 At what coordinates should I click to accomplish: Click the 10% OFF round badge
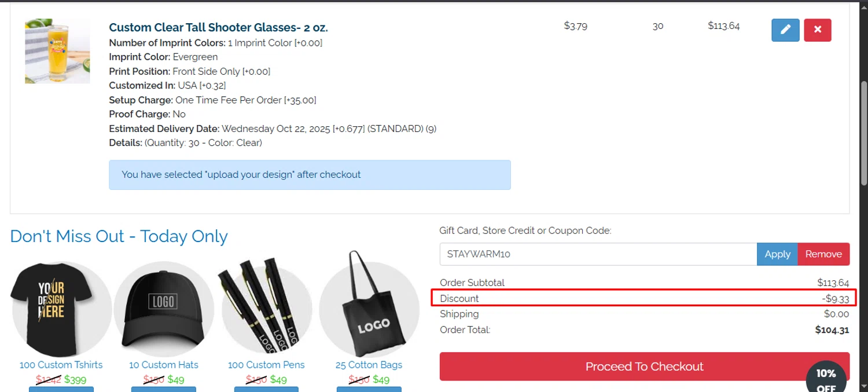tap(826, 378)
